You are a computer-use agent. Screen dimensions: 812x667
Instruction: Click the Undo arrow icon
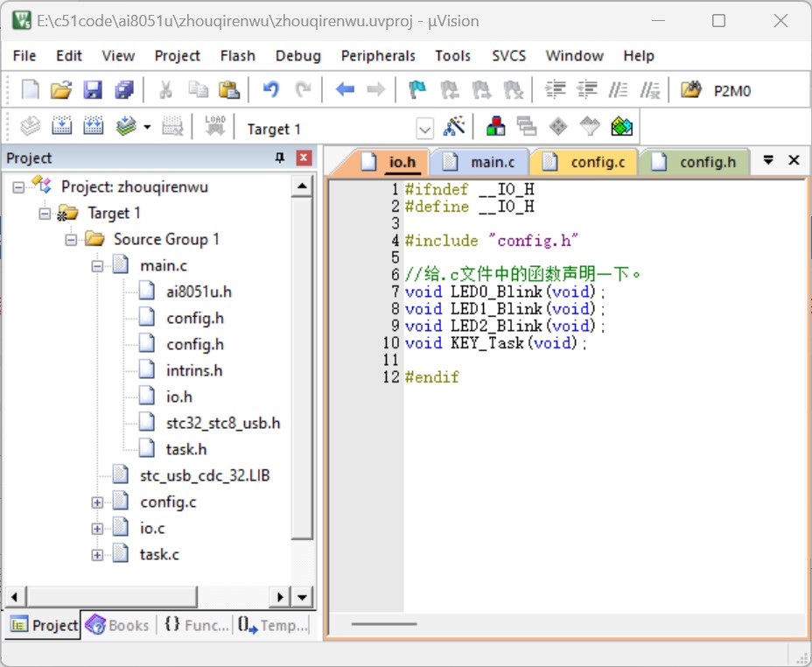click(271, 89)
